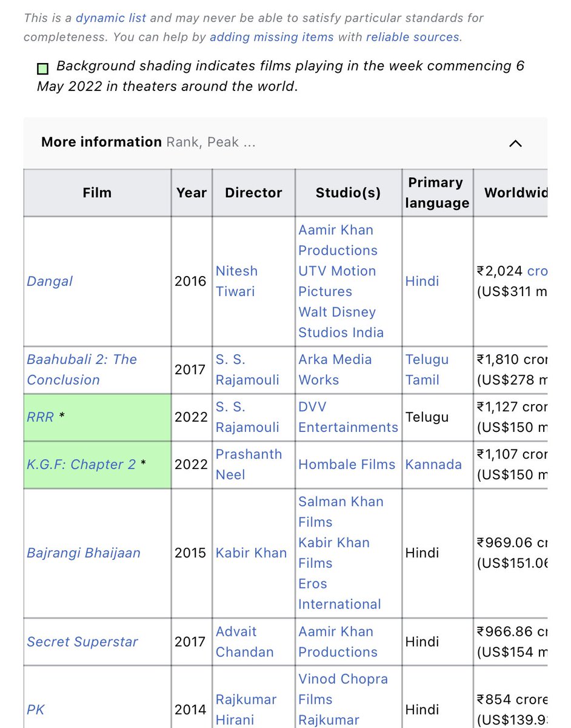Viewport: 571px width, 728px height.
Task: Select the ₹1,810 crore gross value
Action: (512, 360)
